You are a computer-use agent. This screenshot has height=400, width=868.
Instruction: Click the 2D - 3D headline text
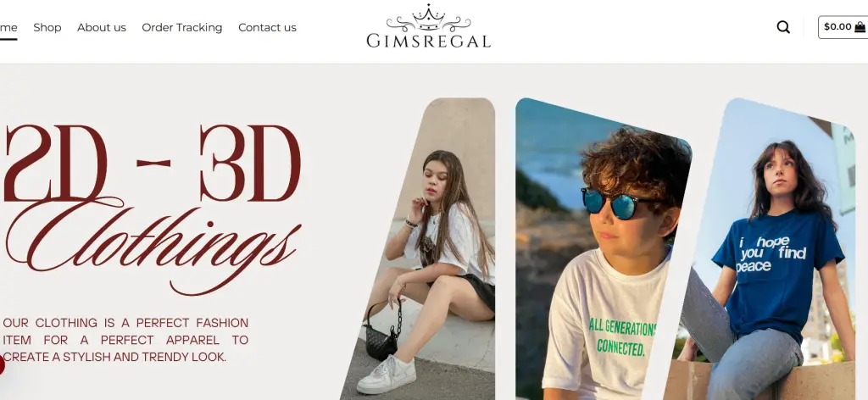[153, 163]
